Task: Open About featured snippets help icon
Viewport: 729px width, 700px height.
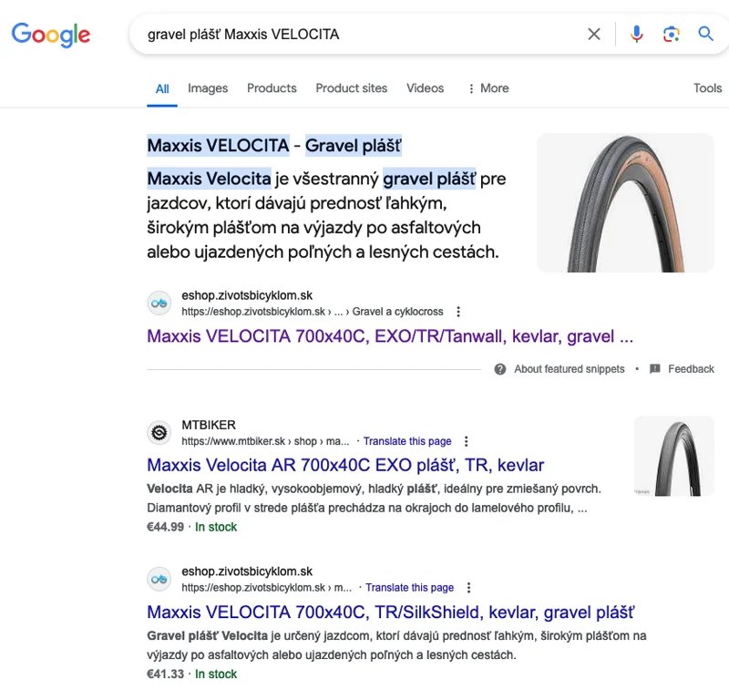Action: point(500,369)
